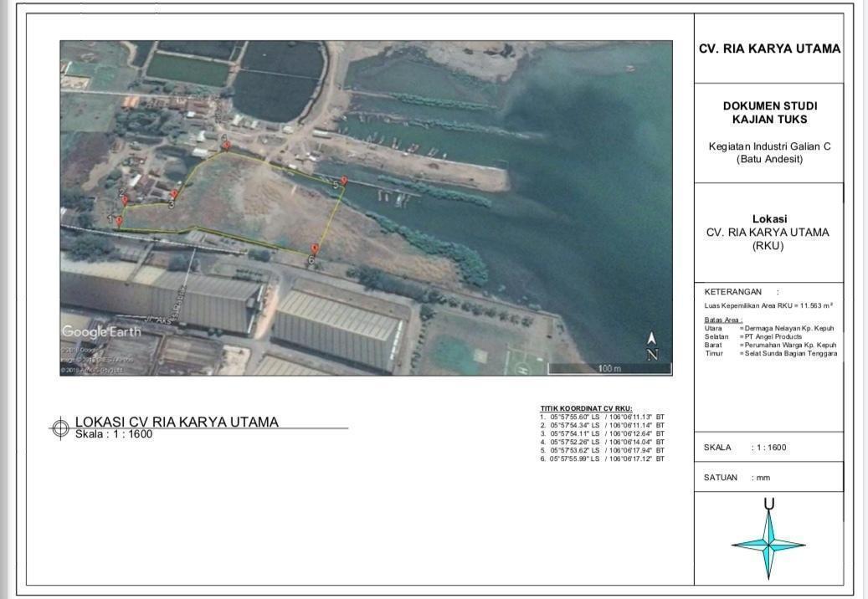Click the KETERANGAN legend heading
The width and height of the screenshot is (868, 599).
(733, 292)
